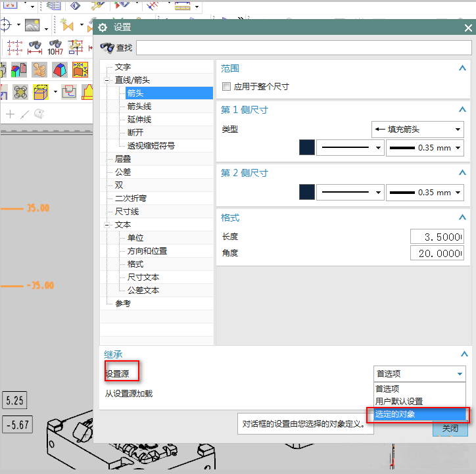The width and height of the screenshot is (476, 474).
Task: Open the 类型 填充箭头 dropdown
Action: coord(417,130)
